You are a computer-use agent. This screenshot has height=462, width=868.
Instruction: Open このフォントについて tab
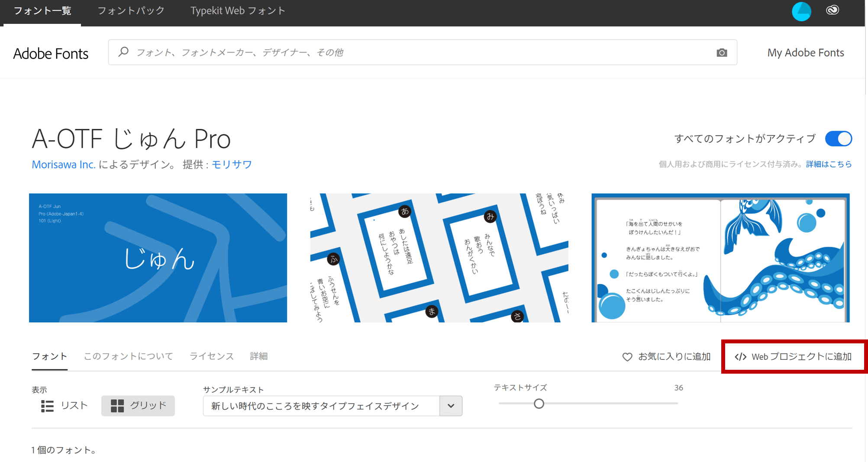pyautogui.click(x=128, y=356)
